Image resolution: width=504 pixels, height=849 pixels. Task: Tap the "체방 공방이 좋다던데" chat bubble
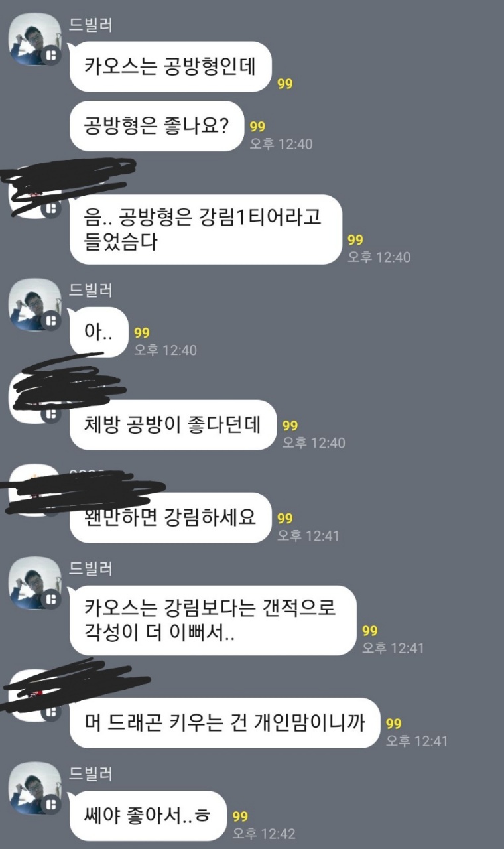click(172, 425)
